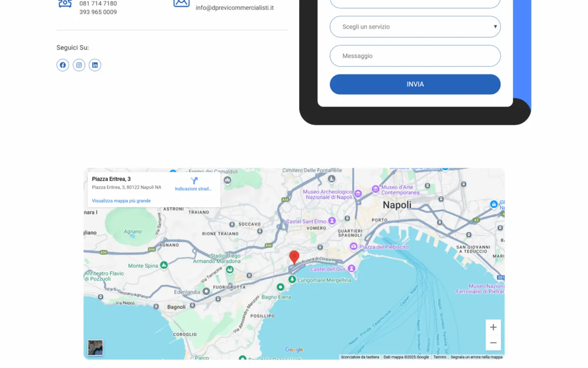Open 'Segnala un errore nella mappa' link
588x368 pixels.
click(x=476, y=357)
